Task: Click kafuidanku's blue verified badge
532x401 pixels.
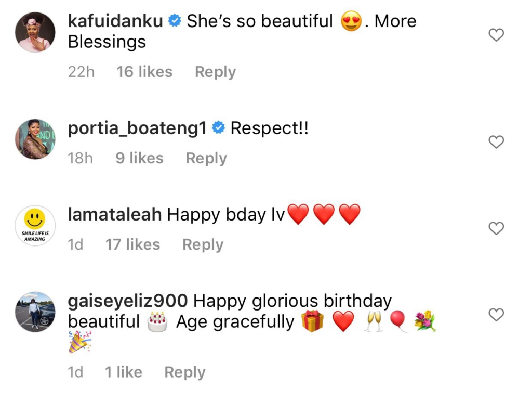Action: click(x=175, y=21)
